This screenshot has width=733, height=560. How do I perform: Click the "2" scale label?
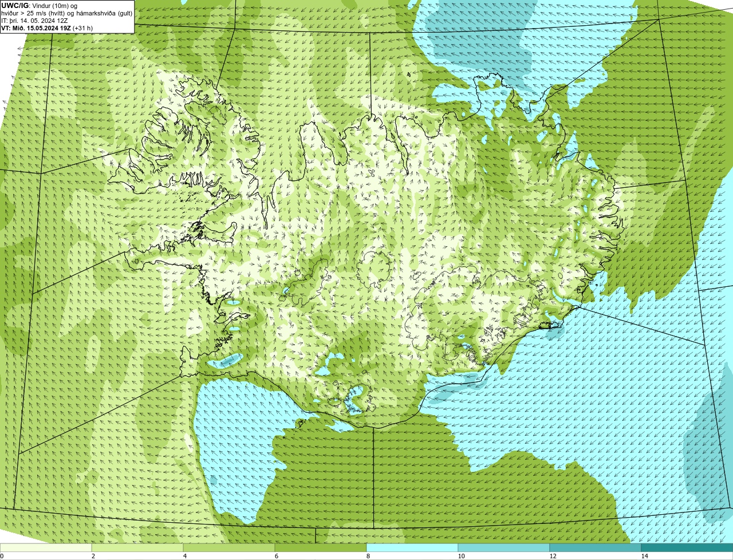pos(93,556)
